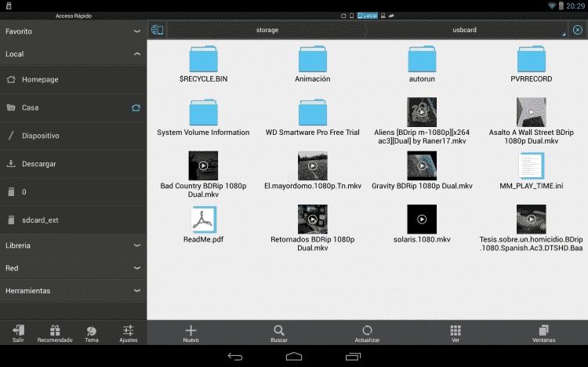Viewport: 588px width, 367px height.
Task: Click the blue home icon beside Casa
Action: tap(136, 107)
